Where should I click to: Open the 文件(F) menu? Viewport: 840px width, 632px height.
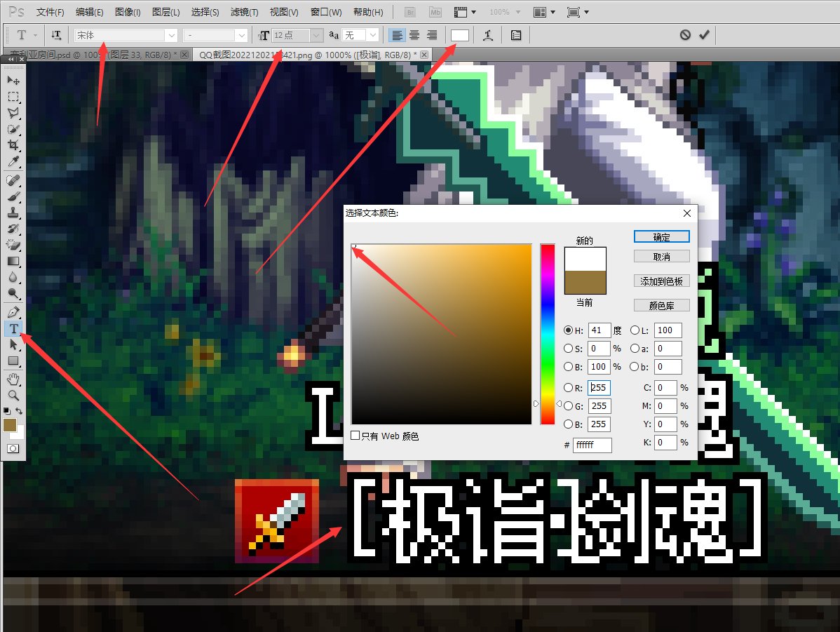50,12
